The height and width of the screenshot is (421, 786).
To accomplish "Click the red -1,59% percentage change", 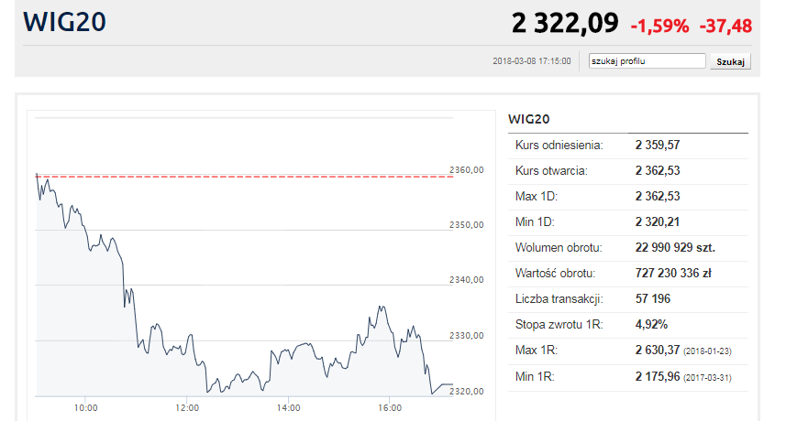I will (659, 25).
